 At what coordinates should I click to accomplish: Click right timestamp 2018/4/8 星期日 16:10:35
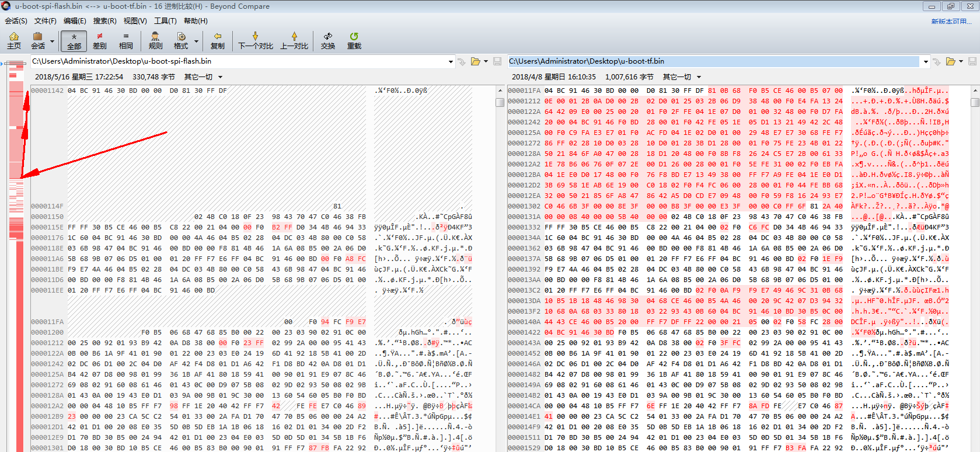click(x=553, y=77)
